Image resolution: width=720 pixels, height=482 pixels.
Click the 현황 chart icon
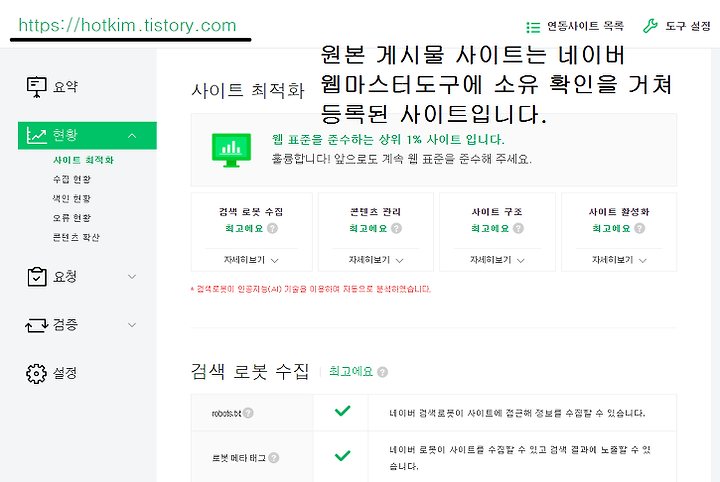click(37, 135)
